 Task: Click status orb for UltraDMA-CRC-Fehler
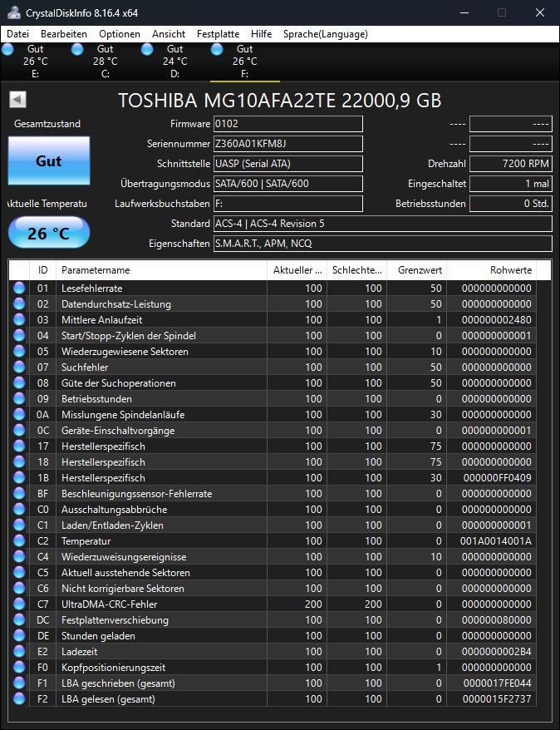point(19,604)
